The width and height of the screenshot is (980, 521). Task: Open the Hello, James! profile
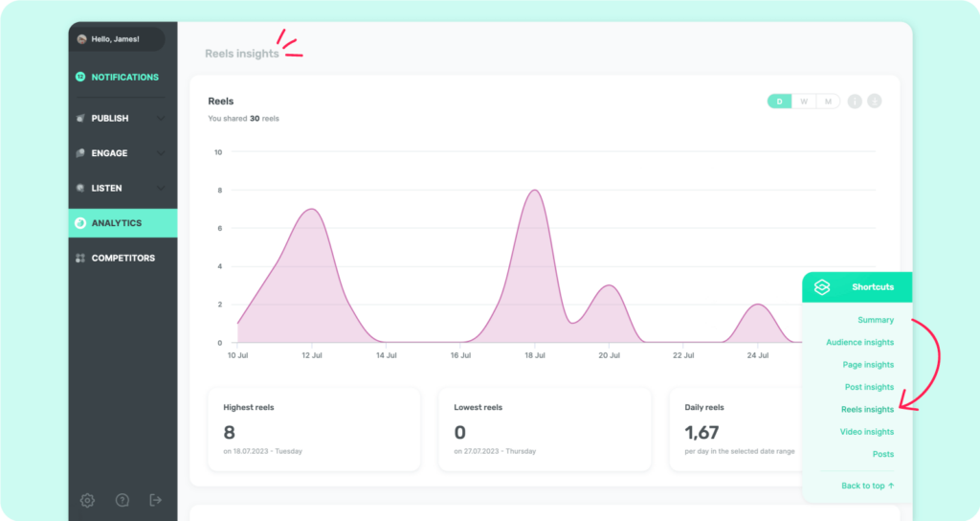[117, 38]
